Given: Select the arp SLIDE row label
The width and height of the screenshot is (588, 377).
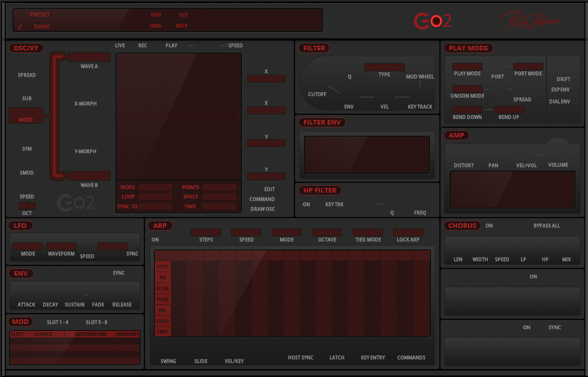Looking at the screenshot, I should click(x=163, y=289).
